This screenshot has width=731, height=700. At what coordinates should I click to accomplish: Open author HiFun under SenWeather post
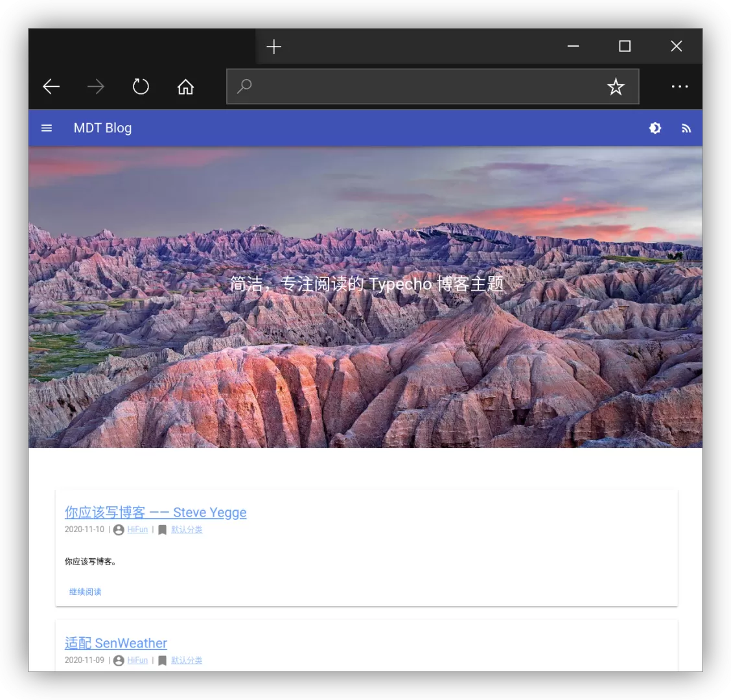coord(137,660)
